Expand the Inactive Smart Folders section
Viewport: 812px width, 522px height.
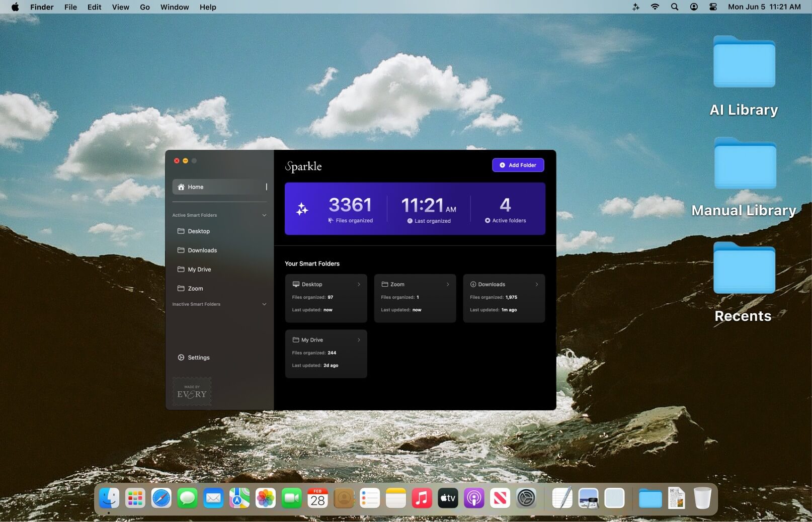[264, 304]
